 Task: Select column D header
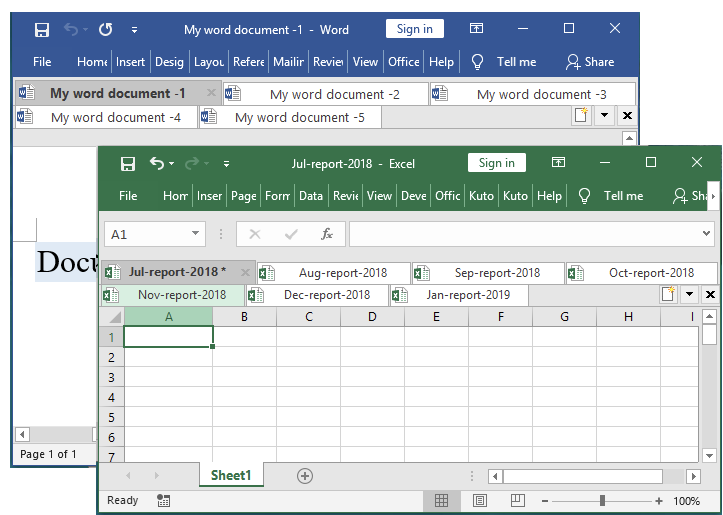coord(372,317)
